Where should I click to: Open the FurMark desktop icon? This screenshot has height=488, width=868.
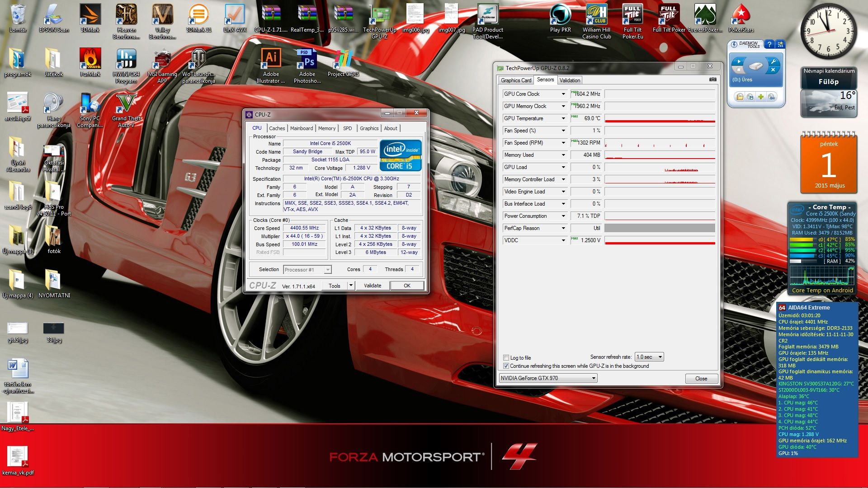click(90, 62)
